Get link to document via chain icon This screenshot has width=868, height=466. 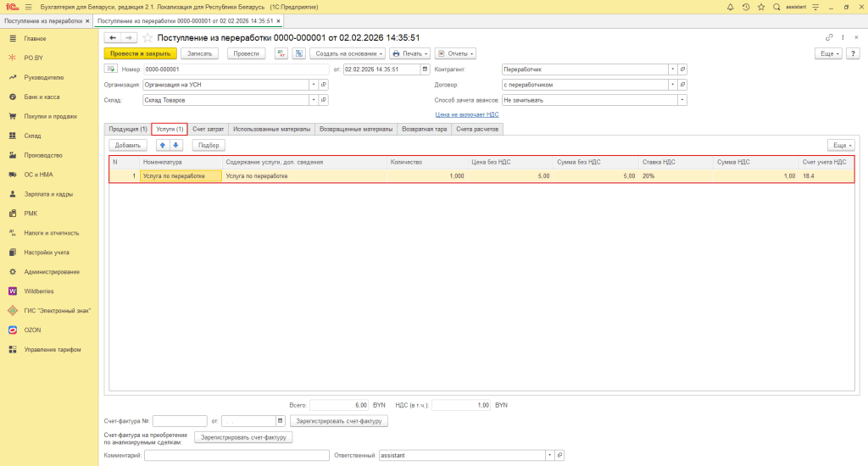[829, 38]
